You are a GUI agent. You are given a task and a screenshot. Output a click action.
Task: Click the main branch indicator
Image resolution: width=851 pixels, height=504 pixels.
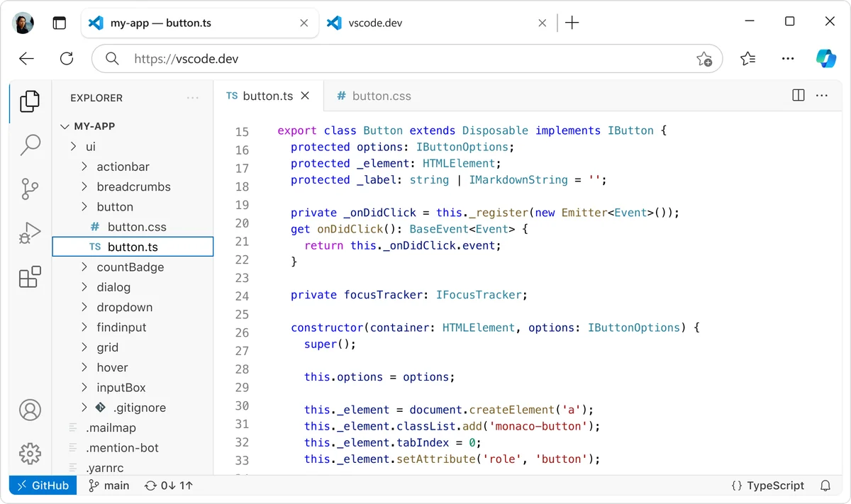108,486
